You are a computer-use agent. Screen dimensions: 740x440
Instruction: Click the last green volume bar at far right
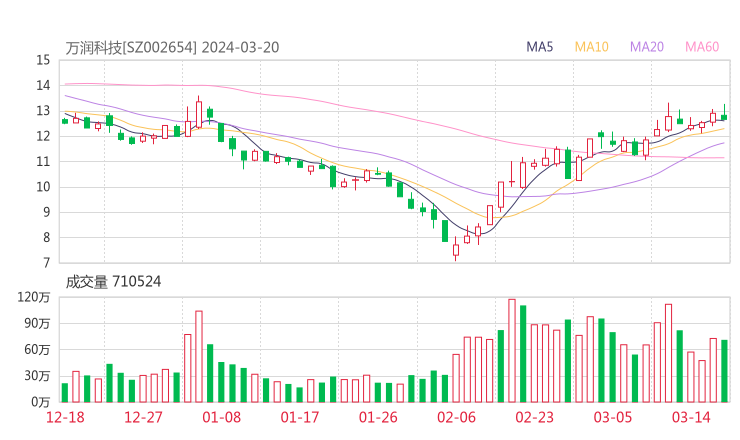[724, 371]
